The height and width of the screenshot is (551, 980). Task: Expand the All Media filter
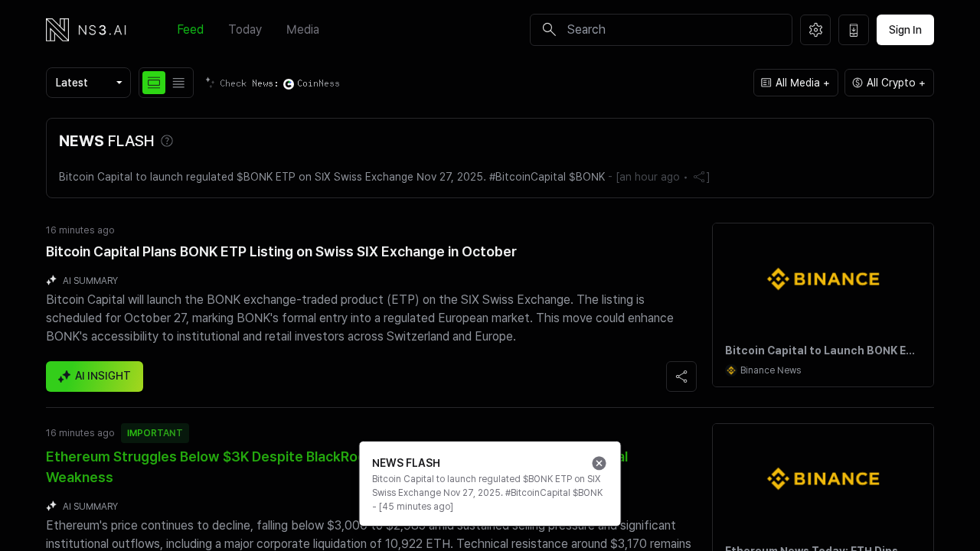(795, 83)
